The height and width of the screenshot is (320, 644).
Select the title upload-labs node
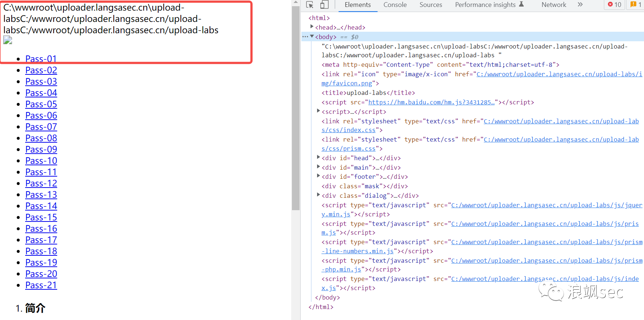pos(368,93)
